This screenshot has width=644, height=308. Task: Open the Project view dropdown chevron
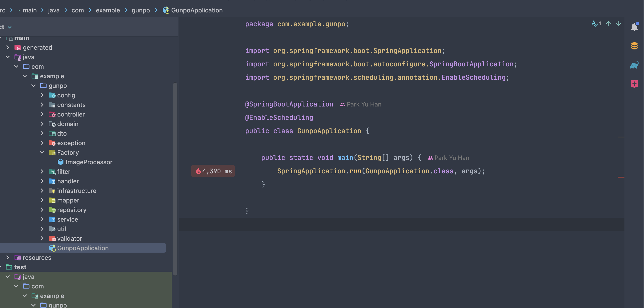click(10, 27)
